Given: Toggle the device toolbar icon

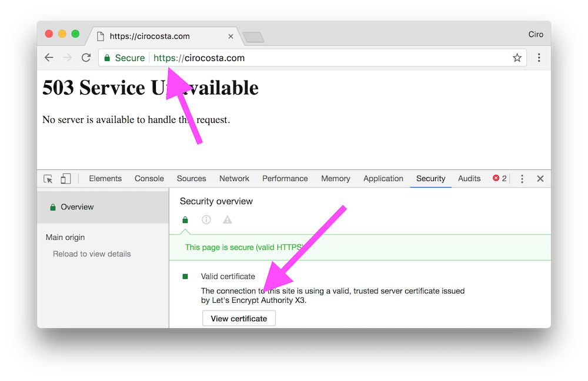Looking at the screenshot, I should (66, 179).
